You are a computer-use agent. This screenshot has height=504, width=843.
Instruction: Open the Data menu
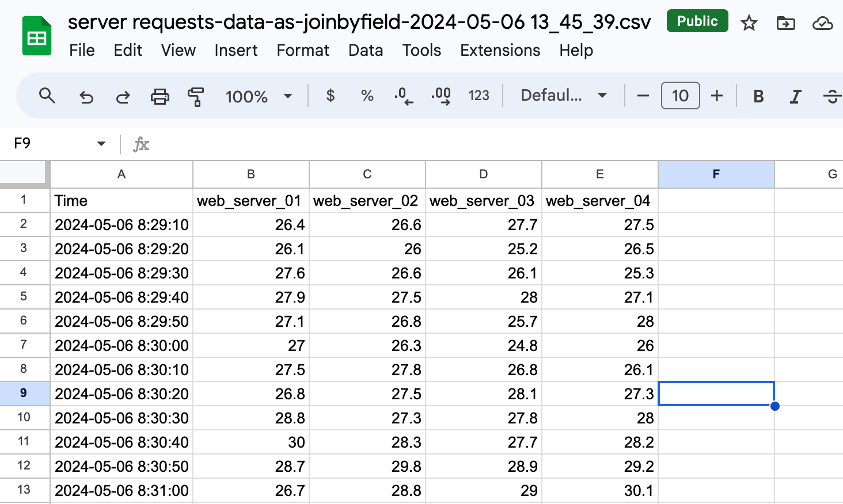[x=365, y=51]
